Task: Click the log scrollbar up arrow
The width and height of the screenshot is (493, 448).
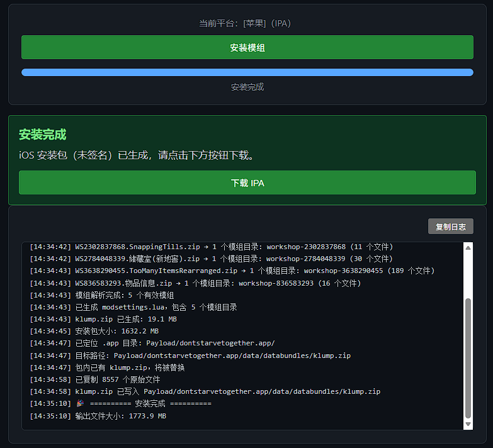Action: 468,247
